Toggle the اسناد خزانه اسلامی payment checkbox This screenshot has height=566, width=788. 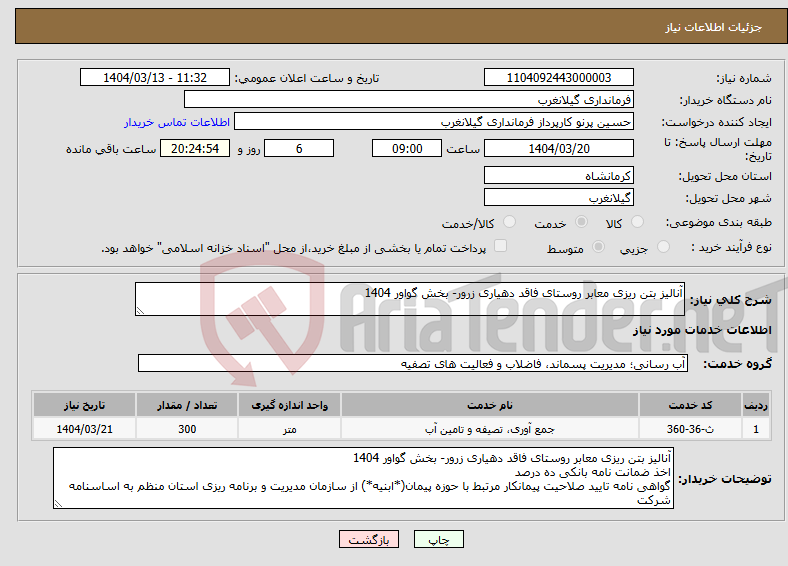point(501,246)
